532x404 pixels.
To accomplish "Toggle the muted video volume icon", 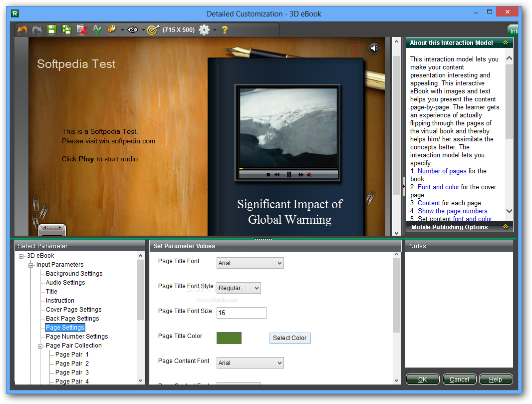I will pos(309,174).
